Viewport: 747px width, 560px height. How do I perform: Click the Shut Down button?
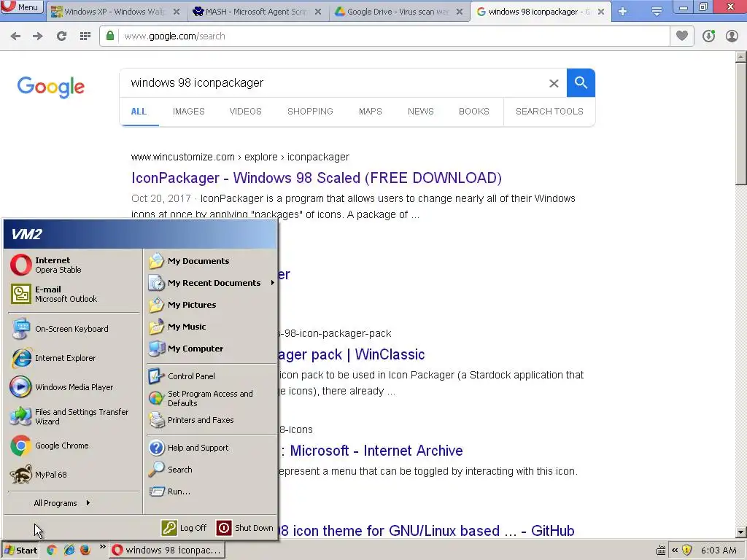pos(245,528)
